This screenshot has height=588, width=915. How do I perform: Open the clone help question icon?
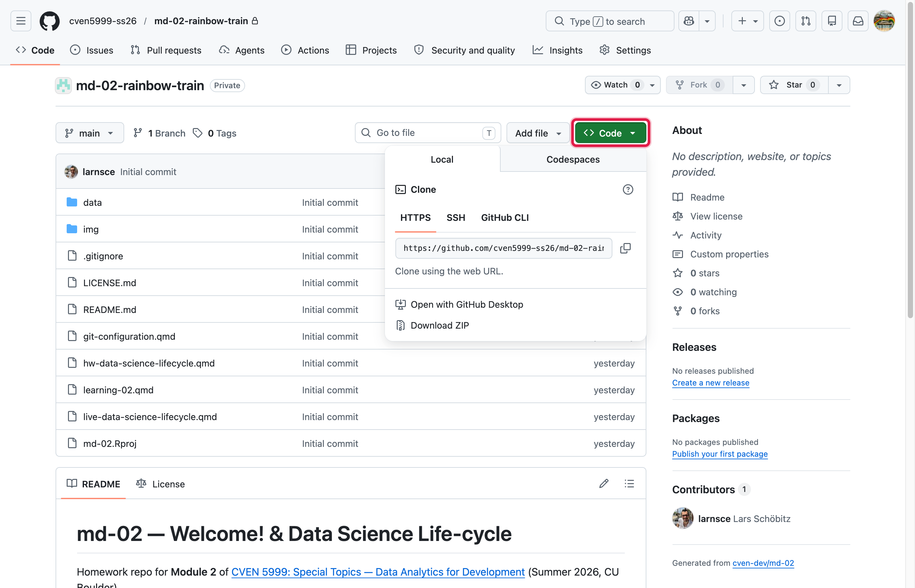click(628, 189)
